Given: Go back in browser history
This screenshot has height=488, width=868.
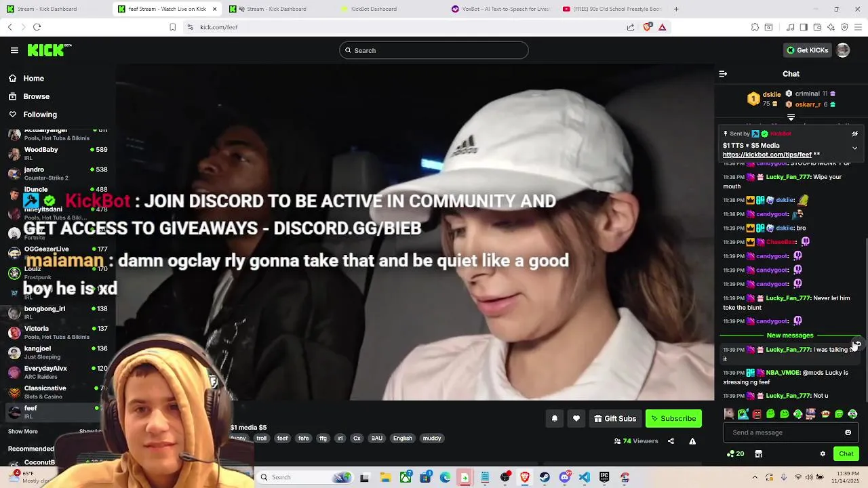Looking at the screenshot, I should (x=9, y=27).
